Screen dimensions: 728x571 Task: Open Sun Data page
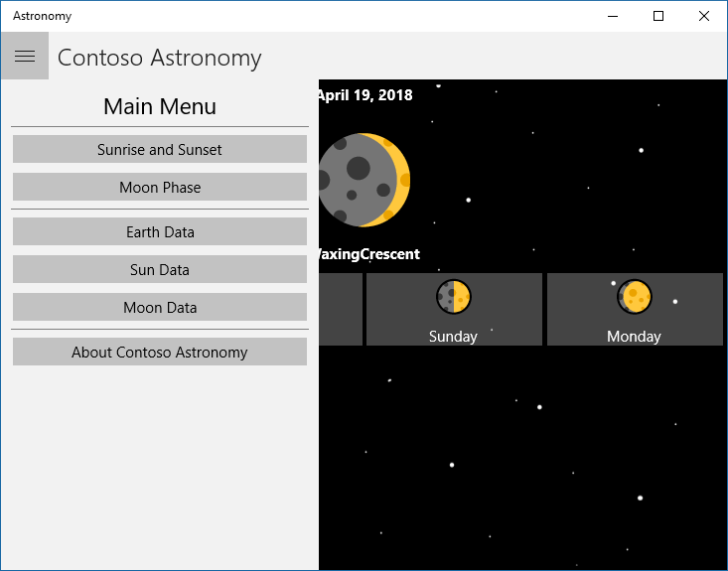[x=160, y=269]
